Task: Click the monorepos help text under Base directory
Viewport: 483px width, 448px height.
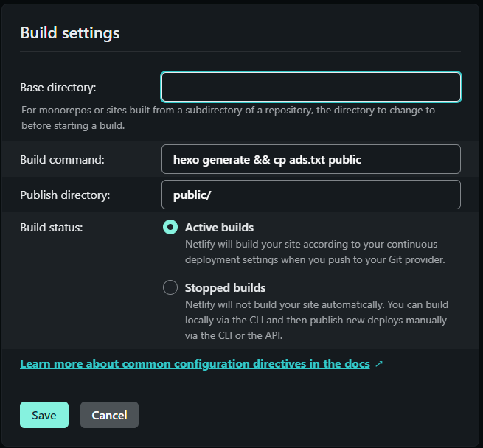Action: [x=228, y=118]
